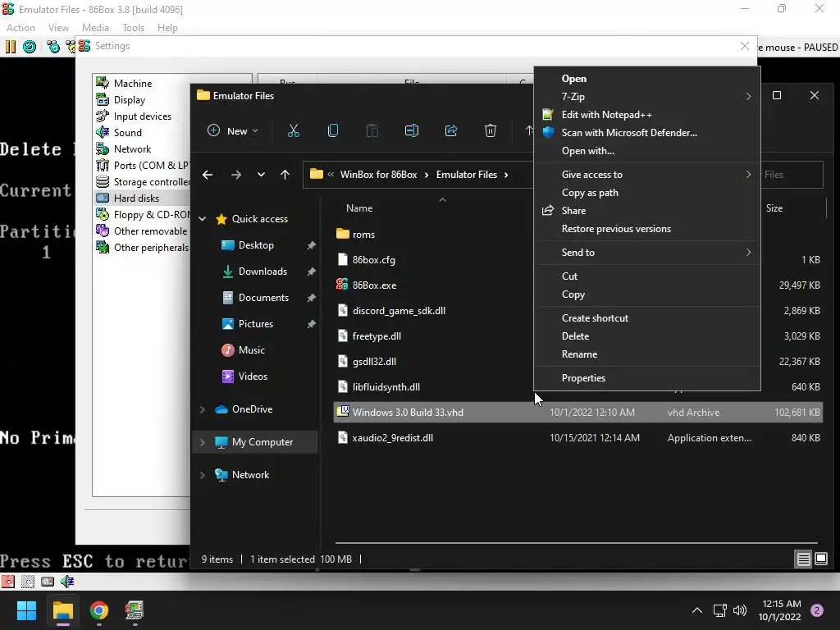Click the sound speaker icon in 86Box status bar
Viewport: 840px width, 630px height.
67,582
